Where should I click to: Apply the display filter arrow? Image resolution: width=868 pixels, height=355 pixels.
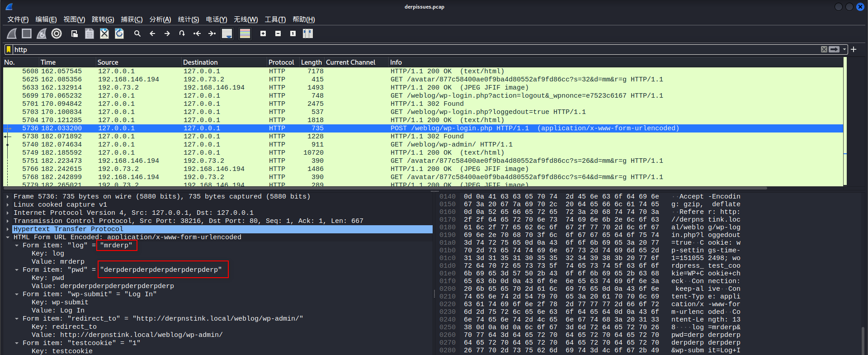click(x=834, y=49)
